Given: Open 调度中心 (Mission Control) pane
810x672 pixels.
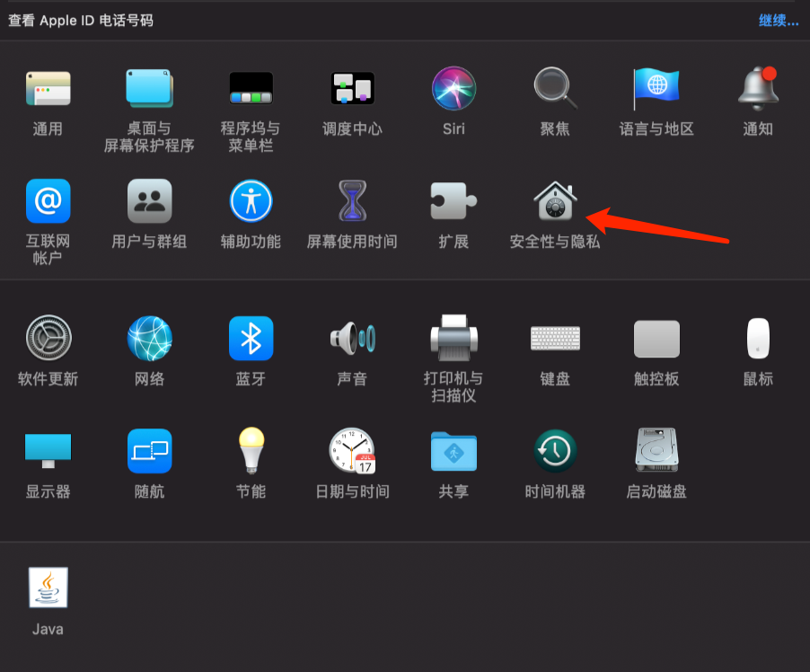Looking at the screenshot, I should point(352,88).
